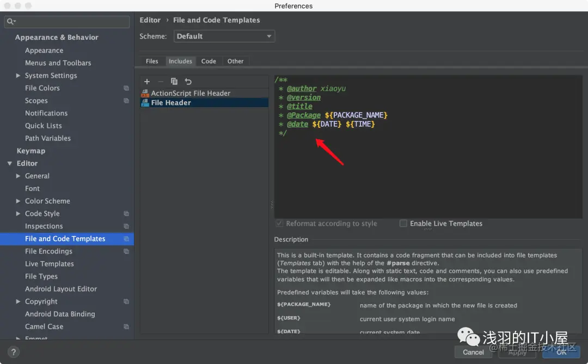The image size is (588, 364).
Task: Click the File Header template file icon
Action: [145, 103]
